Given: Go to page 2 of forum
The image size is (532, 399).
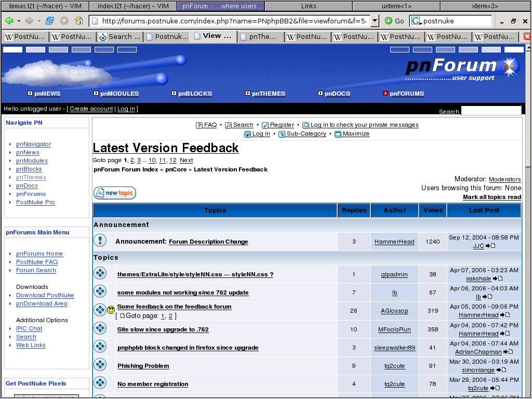Looking at the screenshot, I should click(x=132, y=160).
